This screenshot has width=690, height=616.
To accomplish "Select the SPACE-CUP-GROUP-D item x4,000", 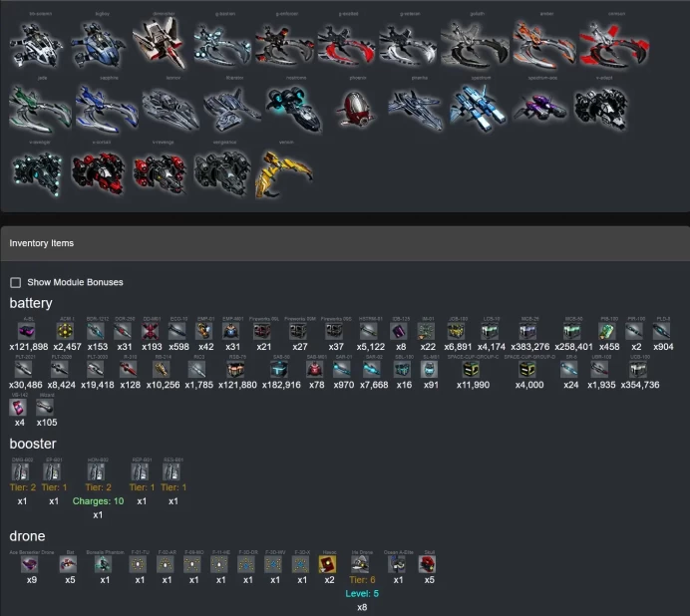I will [x=527, y=369].
